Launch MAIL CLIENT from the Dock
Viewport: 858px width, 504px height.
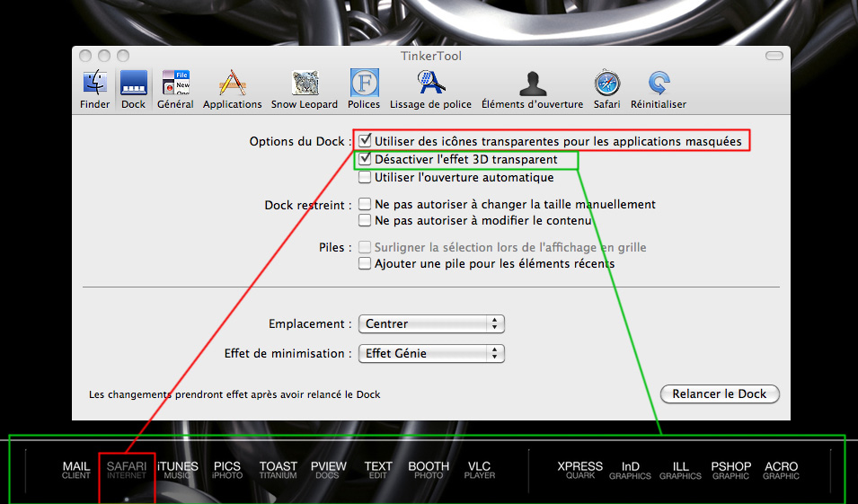[76, 470]
